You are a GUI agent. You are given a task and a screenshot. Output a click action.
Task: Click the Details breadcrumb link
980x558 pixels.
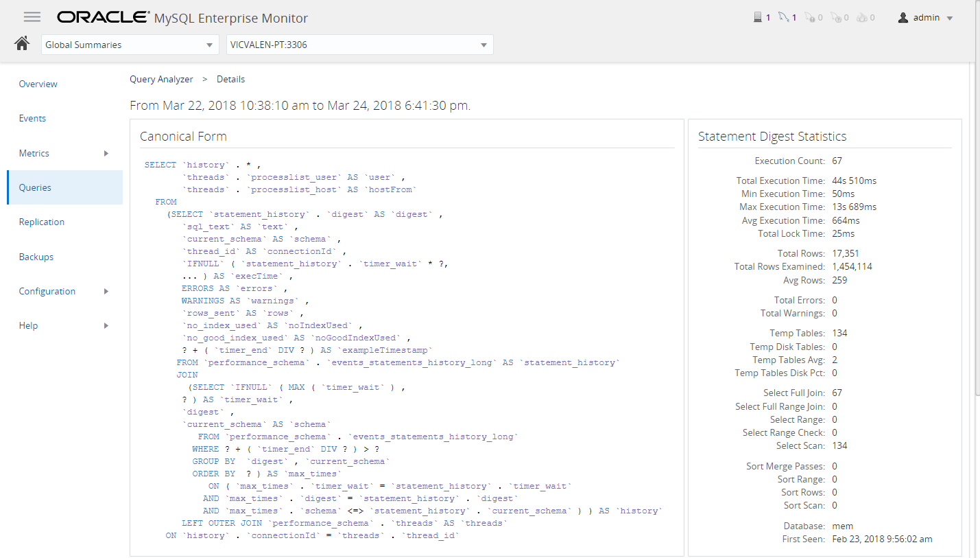click(230, 79)
